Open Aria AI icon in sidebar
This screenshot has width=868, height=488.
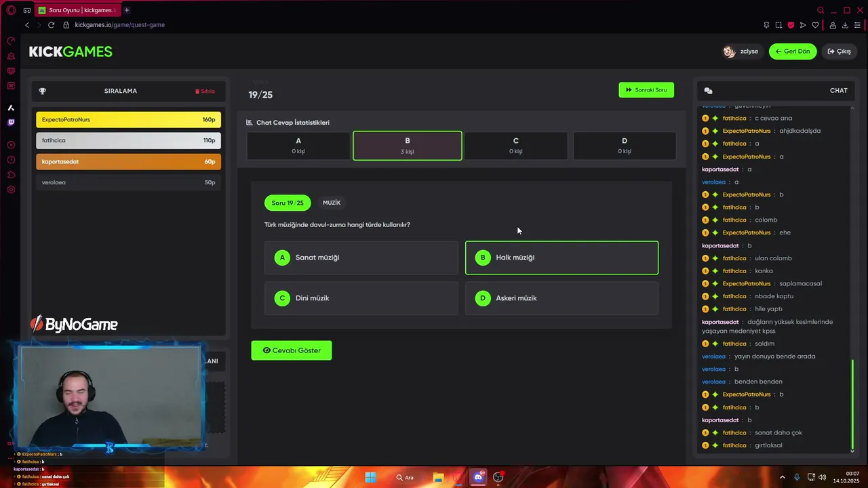11,108
